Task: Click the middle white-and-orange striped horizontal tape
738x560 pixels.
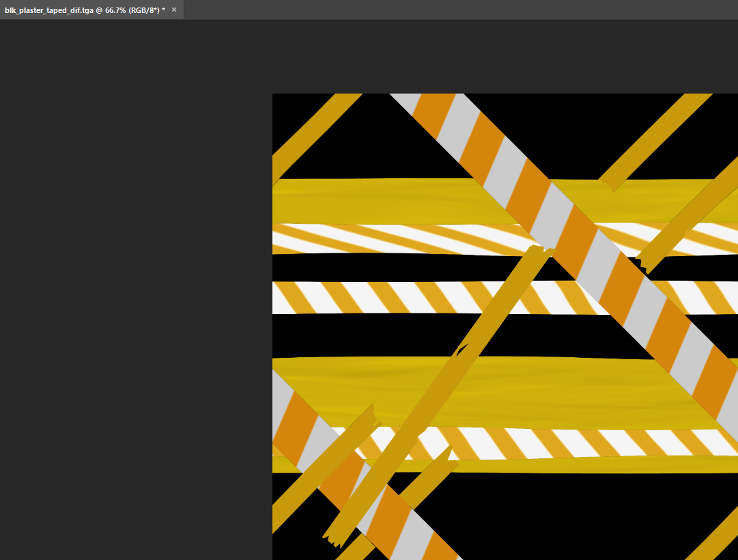Action: (382, 297)
